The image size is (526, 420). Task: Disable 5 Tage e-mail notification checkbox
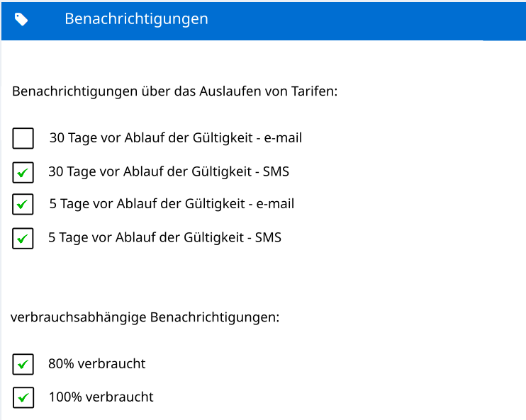pos(23,205)
